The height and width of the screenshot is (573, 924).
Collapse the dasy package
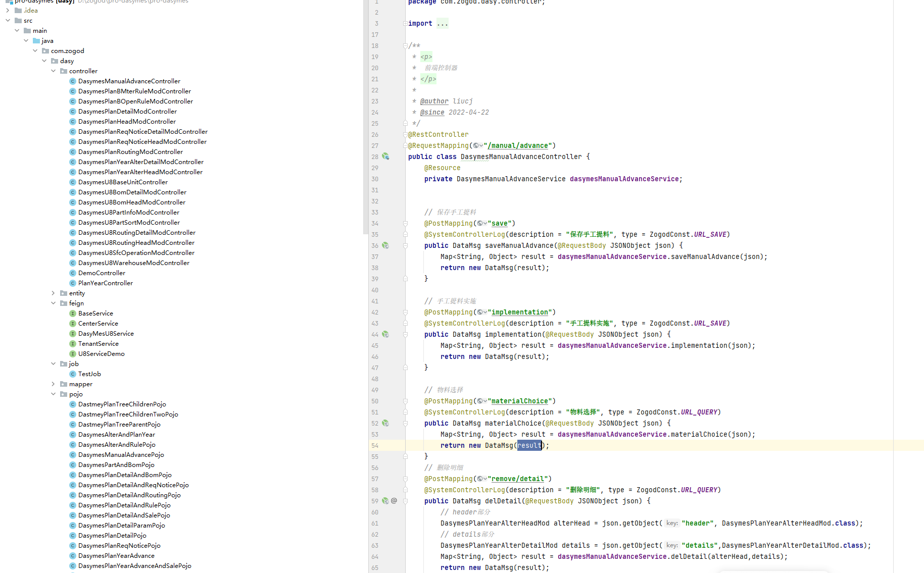click(44, 61)
